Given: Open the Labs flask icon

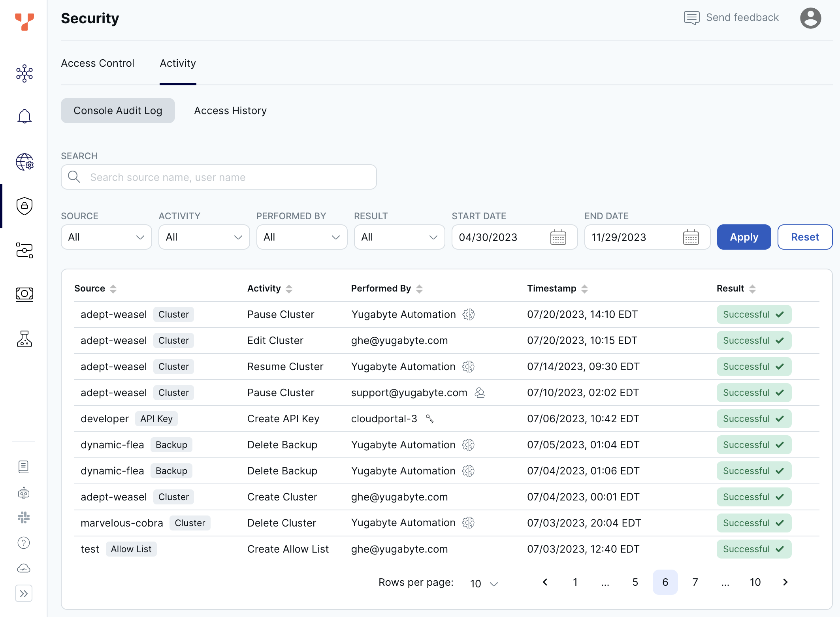Looking at the screenshot, I should coord(24,339).
